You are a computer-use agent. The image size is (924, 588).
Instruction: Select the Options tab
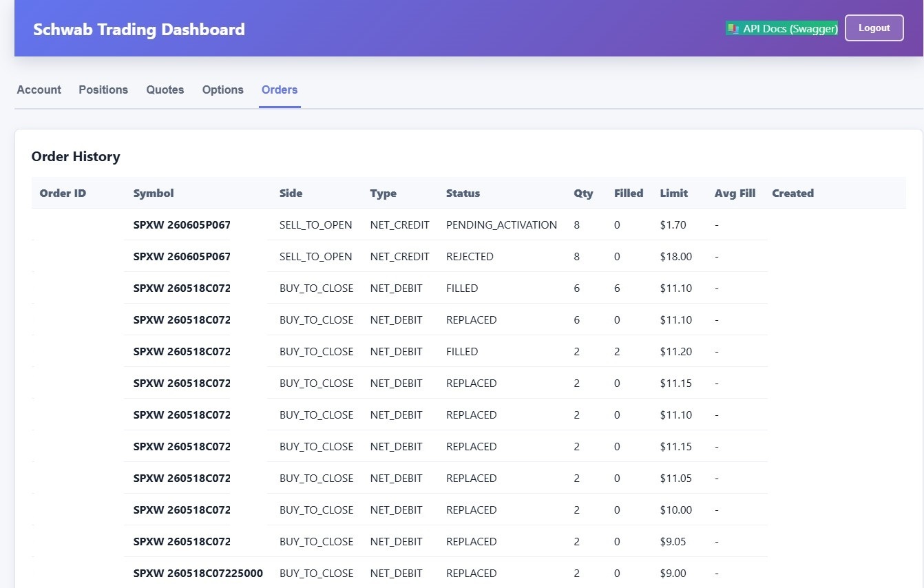tap(223, 90)
